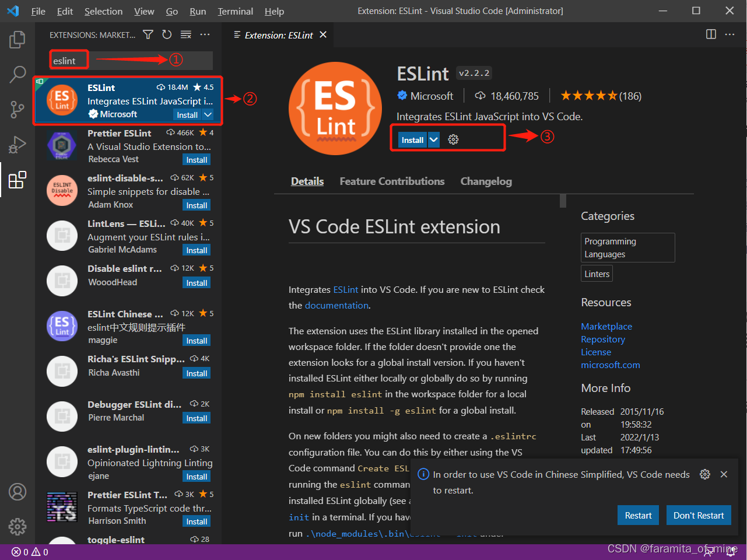
Task: Install Debugger ESLint by Pierre Marchal
Action: pos(197,418)
